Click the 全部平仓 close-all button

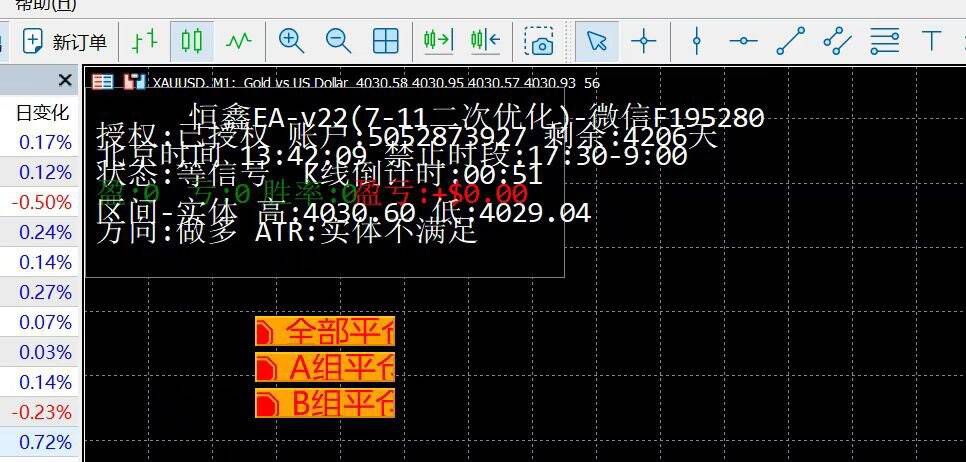[x=325, y=331]
